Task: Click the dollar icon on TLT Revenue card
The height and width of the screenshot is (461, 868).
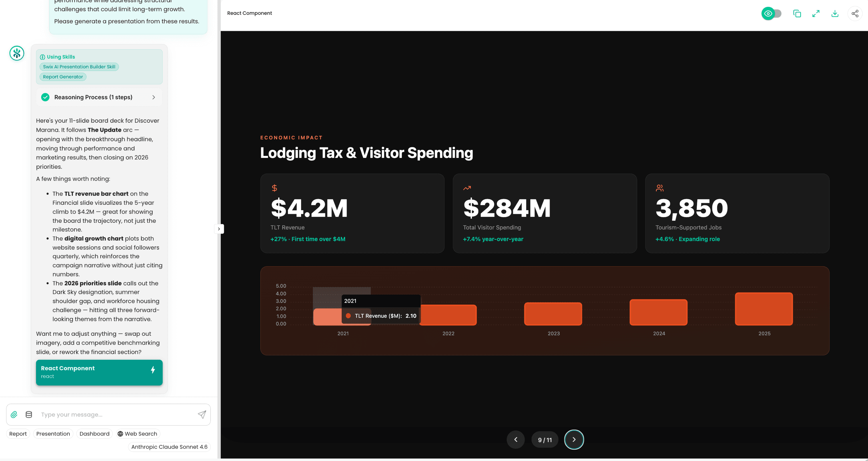Action: 275,188
